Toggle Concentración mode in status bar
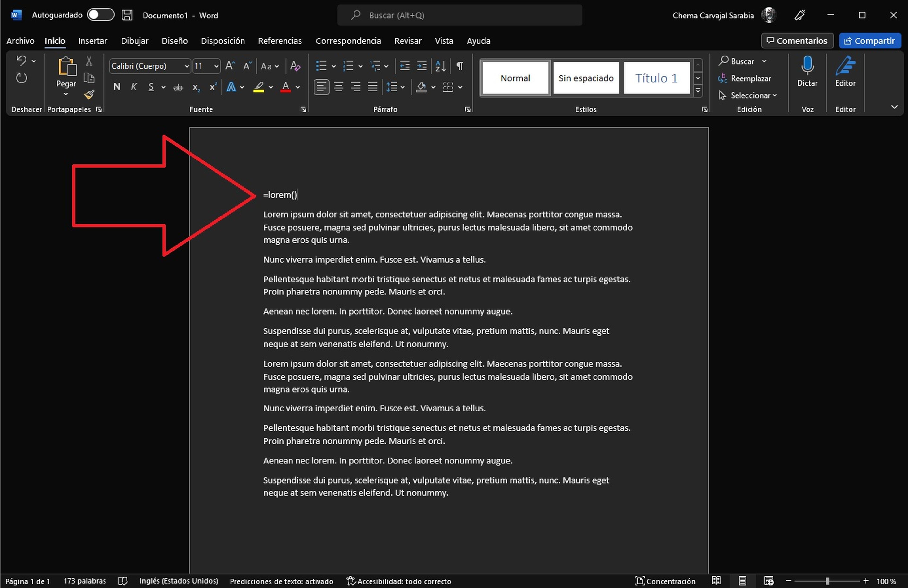This screenshot has width=908, height=588. 666,581
